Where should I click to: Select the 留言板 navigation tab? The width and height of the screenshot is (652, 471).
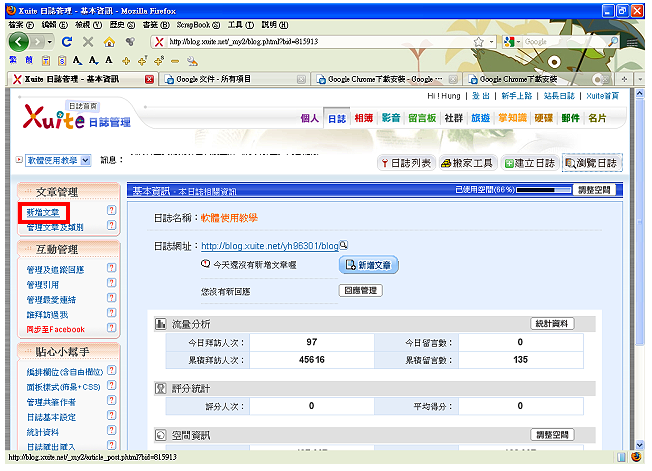click(x=422, y=118)
